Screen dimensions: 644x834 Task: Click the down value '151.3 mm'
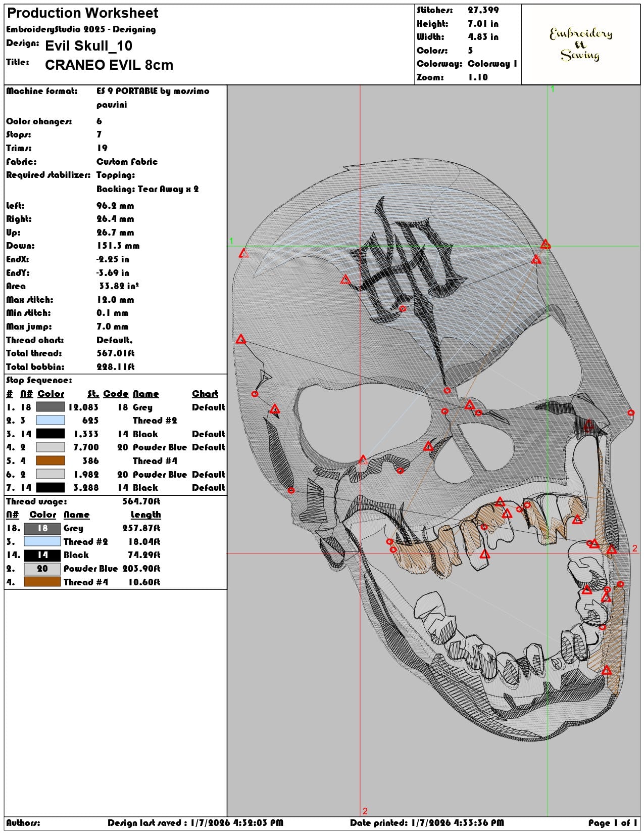pos(118,246)
